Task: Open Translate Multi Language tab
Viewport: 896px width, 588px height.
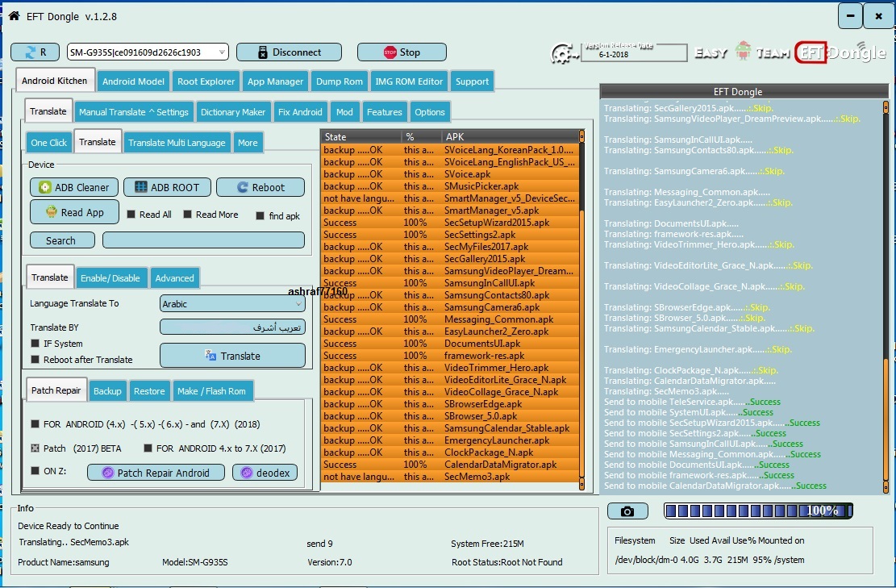Action: tap(177, 143)
